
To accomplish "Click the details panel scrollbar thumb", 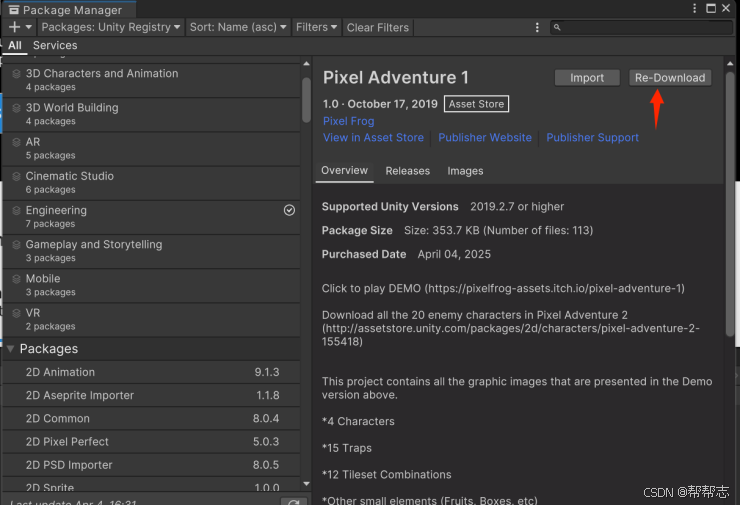I will point(730,204).
